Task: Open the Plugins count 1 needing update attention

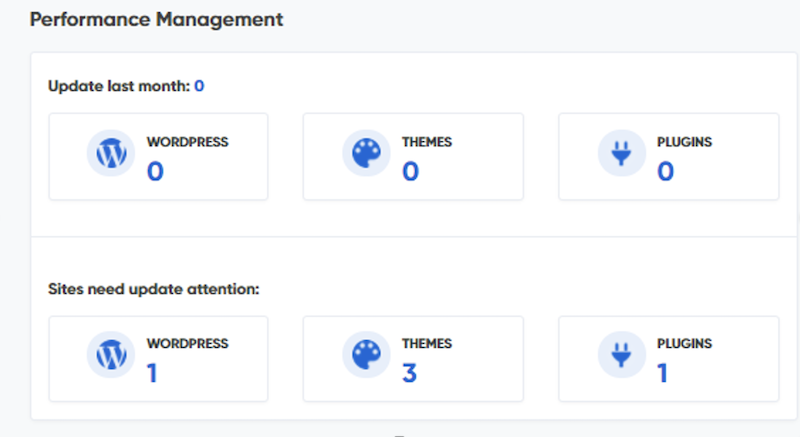Action: 662,373
